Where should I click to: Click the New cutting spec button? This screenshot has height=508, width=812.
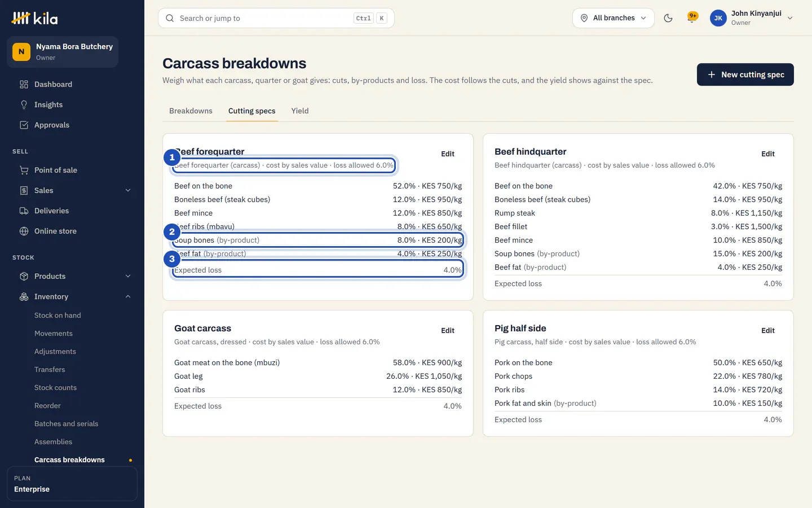click(745, 75)
